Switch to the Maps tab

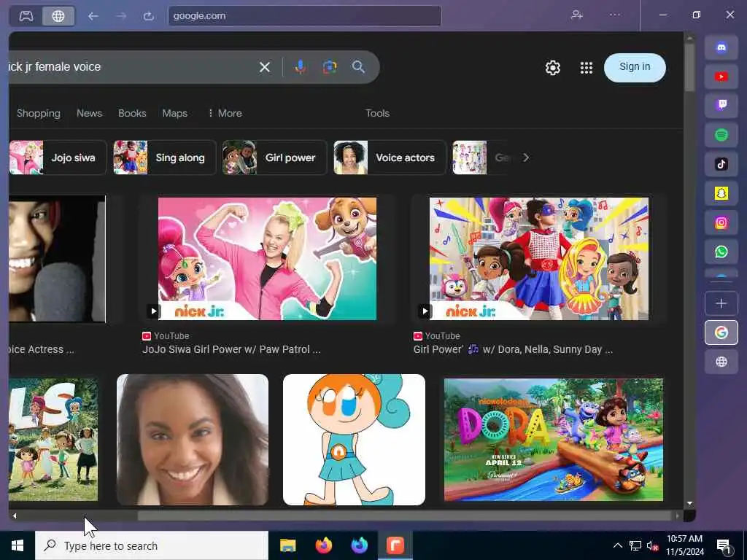pyautogui.click(x=175, y=113)
